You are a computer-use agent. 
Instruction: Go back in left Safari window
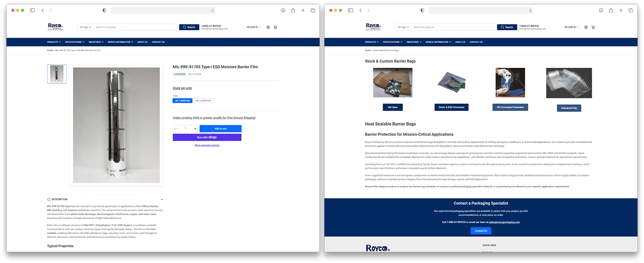click(42, 10)
